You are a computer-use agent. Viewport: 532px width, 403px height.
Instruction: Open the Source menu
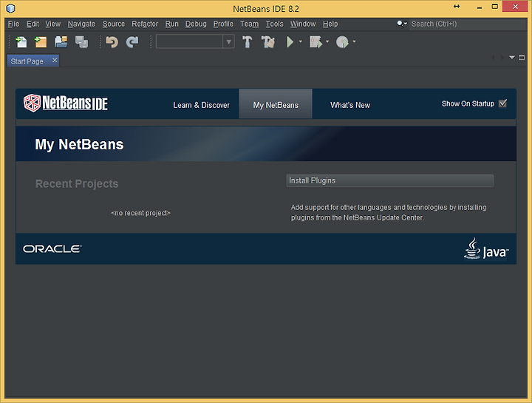(x=114, y=24)
